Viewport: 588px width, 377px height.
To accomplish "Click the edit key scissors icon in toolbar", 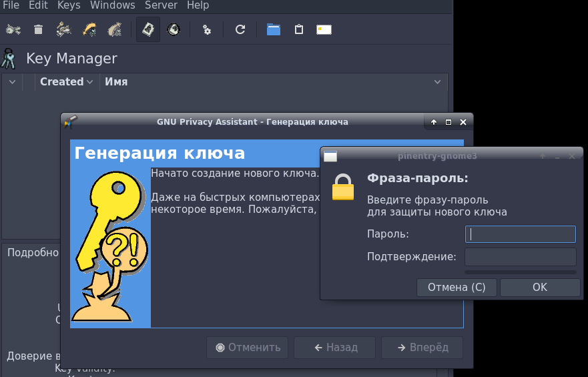I will pos(13,29).
